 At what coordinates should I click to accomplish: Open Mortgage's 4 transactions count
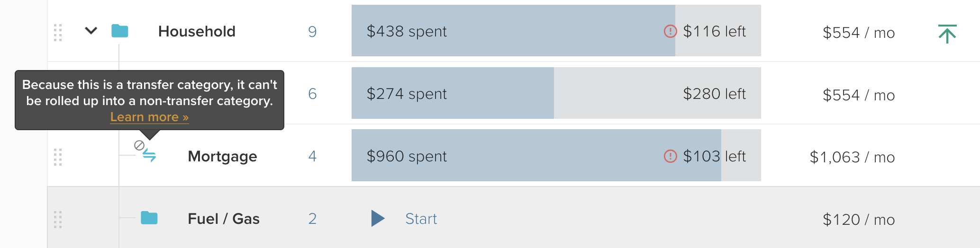coord(312,156)
